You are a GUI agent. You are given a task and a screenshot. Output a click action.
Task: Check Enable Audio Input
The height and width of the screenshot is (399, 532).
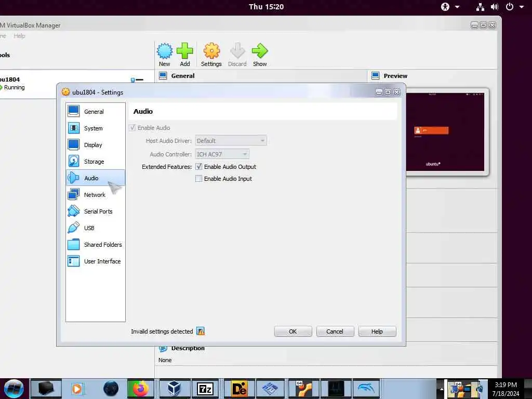tap(199, 179)
